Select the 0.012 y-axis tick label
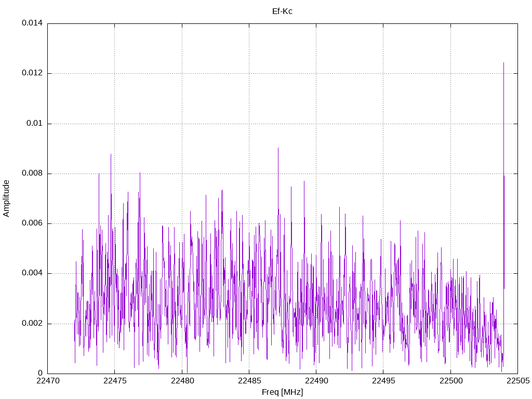Screen dimensions: 532x399 tap(32, 73)
